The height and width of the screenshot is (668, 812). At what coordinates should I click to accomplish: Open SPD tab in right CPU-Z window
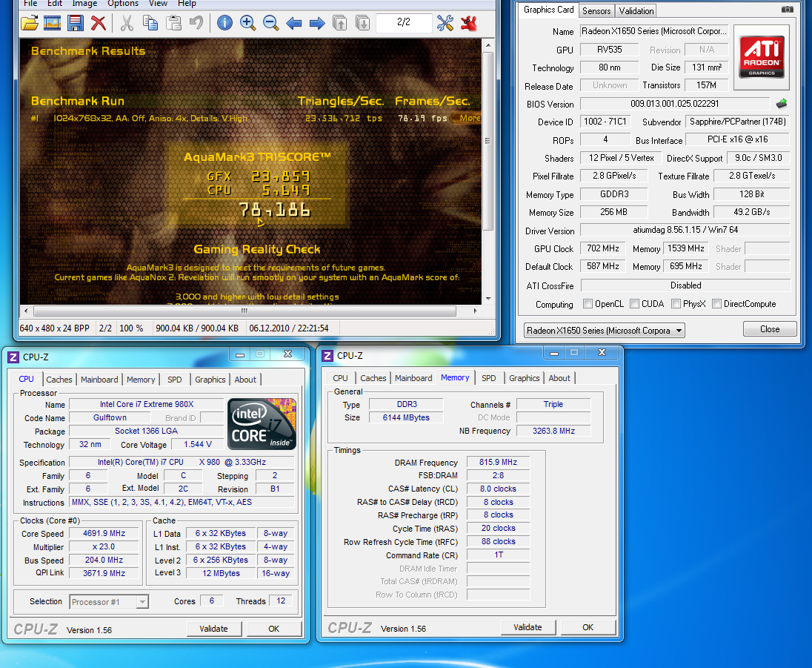(x=488, y=378)
